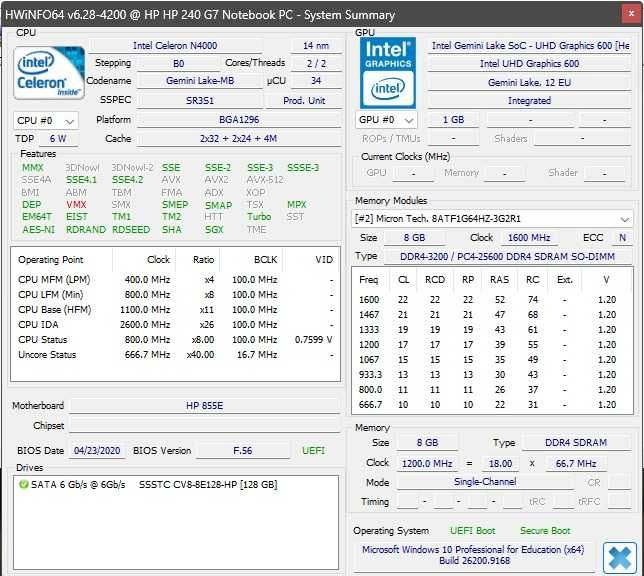Viewport: 644px width, 576px height.
Task: Select the 1600 frequency timing row
Action: pos(488,300)
